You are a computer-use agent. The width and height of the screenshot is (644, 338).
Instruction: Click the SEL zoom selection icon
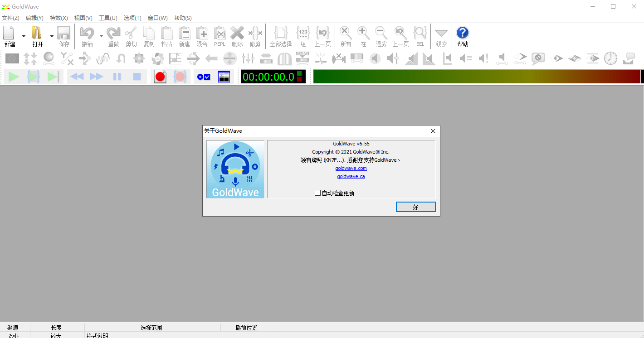click(420, 33)
